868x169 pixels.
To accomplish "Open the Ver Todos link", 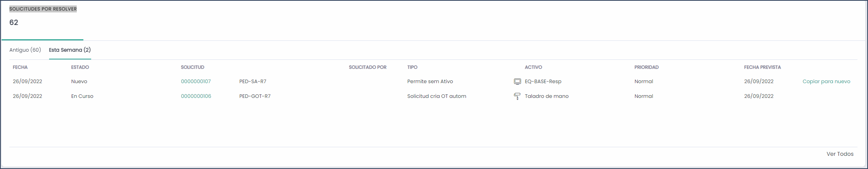I will point(840,154).
